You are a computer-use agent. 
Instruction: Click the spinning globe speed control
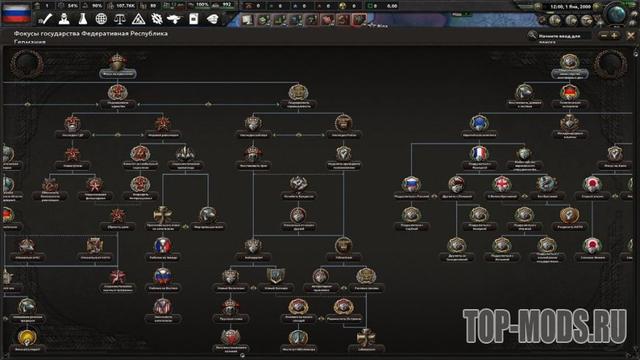(x=617, y=15)
